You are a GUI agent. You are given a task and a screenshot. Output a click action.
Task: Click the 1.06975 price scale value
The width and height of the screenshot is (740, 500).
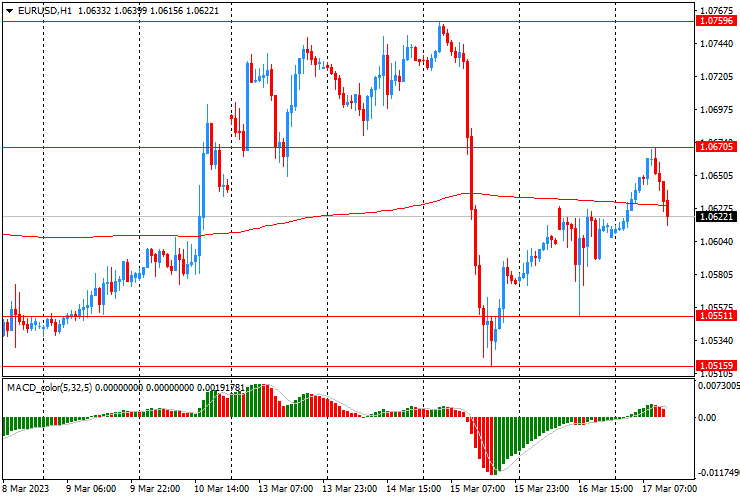point(716,110)
